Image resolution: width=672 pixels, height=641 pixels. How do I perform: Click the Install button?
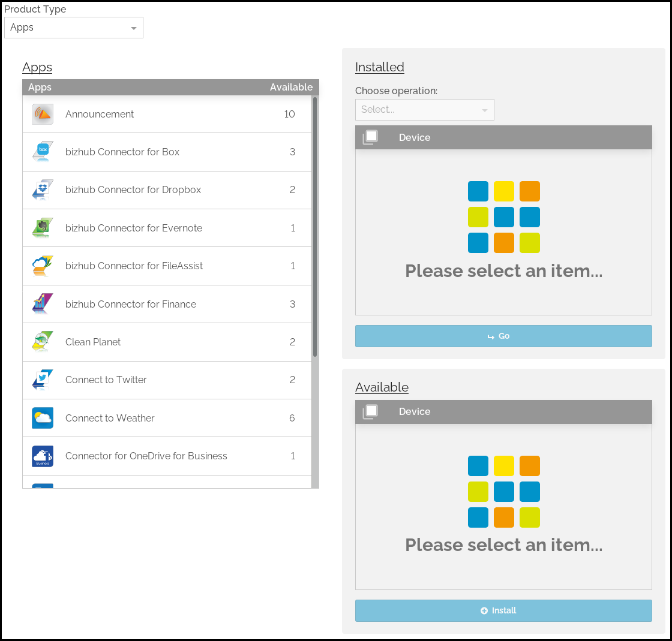pyautogui.click(x=503, y=610)
